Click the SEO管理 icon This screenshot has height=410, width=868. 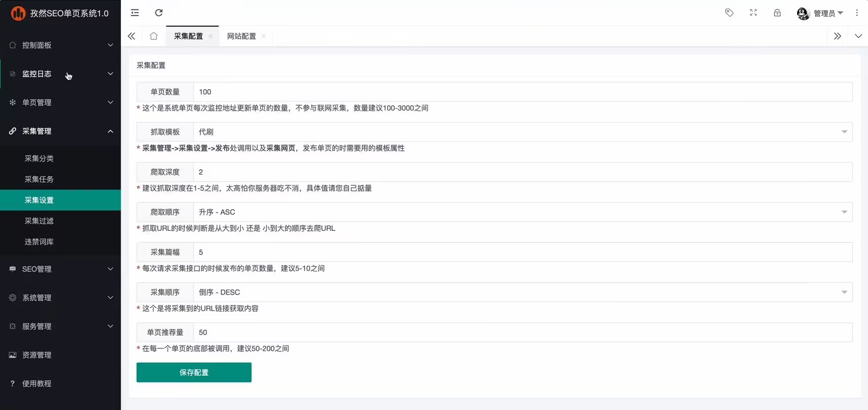point(13,269)
